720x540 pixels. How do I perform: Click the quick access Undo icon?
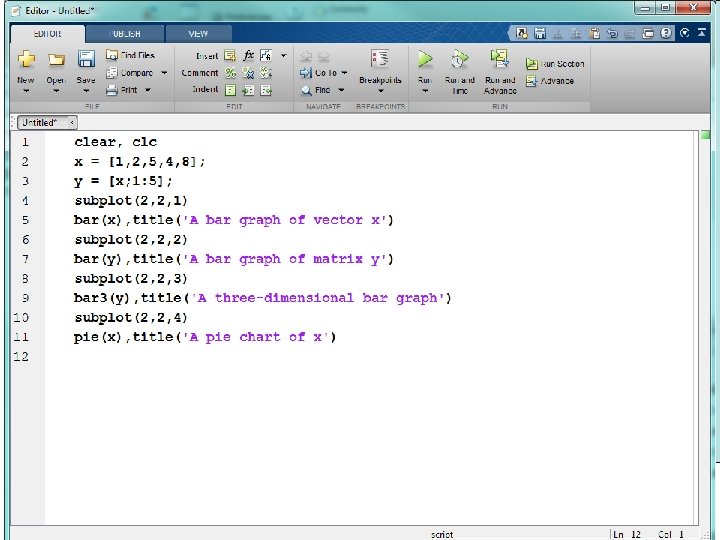[x=612, y=33]
